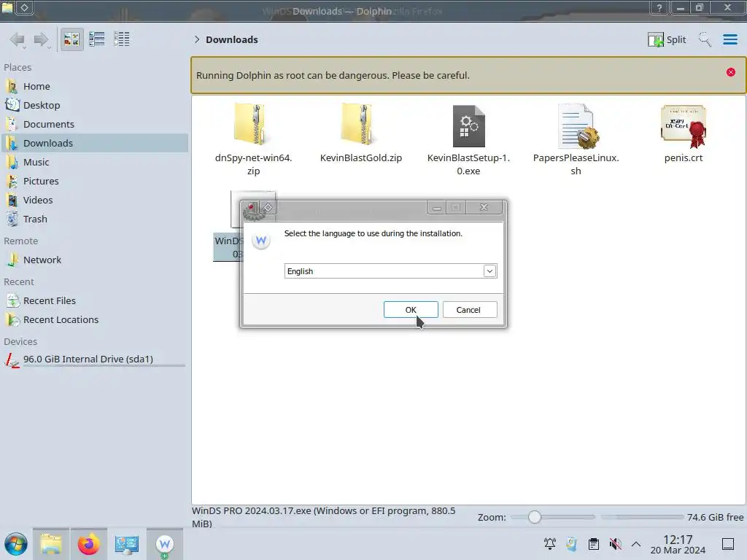Open Pictures in Places
This screenshot has width=747, height=560.
point(94,182)
